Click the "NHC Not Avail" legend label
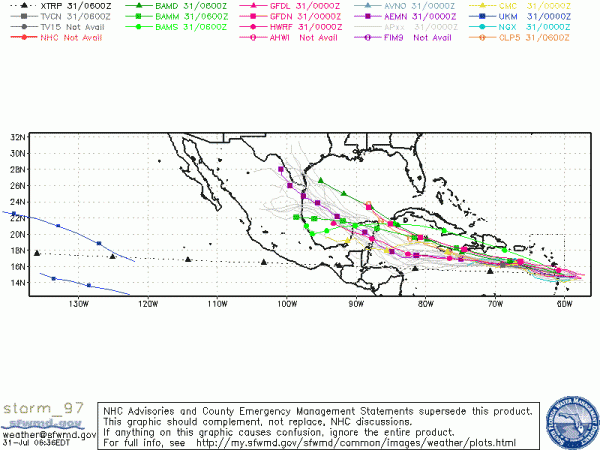 point(71,38)
